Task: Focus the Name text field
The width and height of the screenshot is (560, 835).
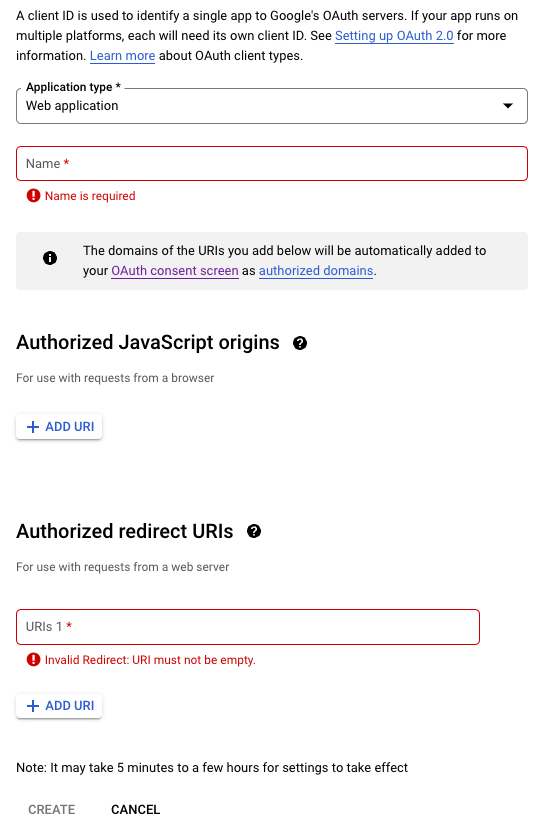Action: click(x=271, y=163)
